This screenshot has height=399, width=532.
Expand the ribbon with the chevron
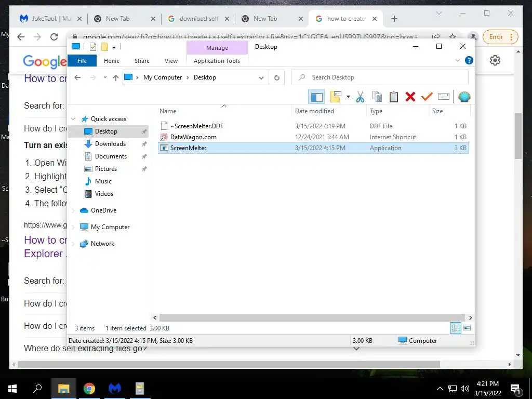(x=457, y=60)
